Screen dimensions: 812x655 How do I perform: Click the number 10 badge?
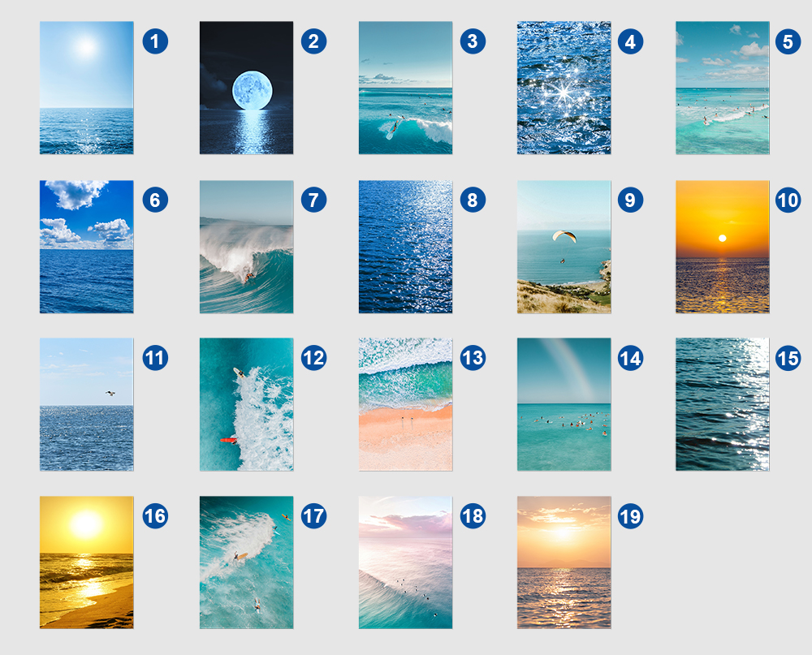[788, 200]
